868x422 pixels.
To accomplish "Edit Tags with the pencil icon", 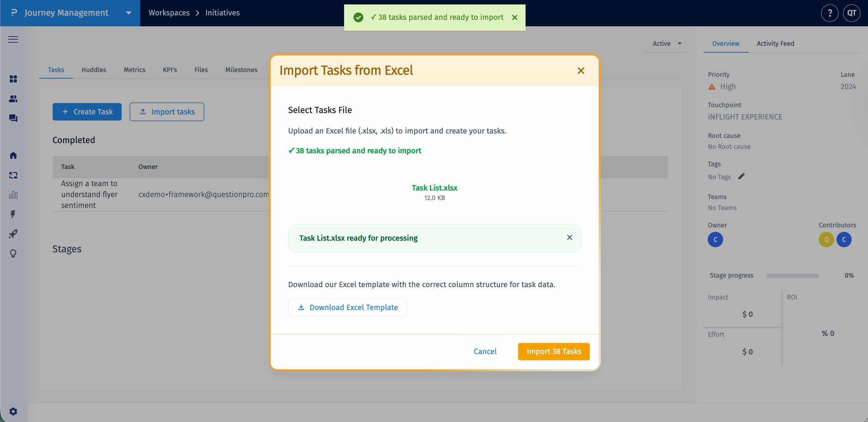I will click(742, 176).
